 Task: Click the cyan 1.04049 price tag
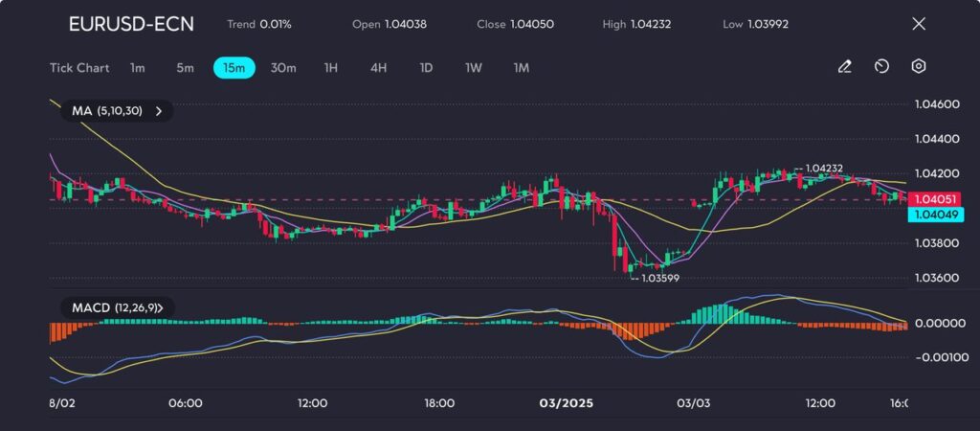pyautogui.click(x=936, y=215)
